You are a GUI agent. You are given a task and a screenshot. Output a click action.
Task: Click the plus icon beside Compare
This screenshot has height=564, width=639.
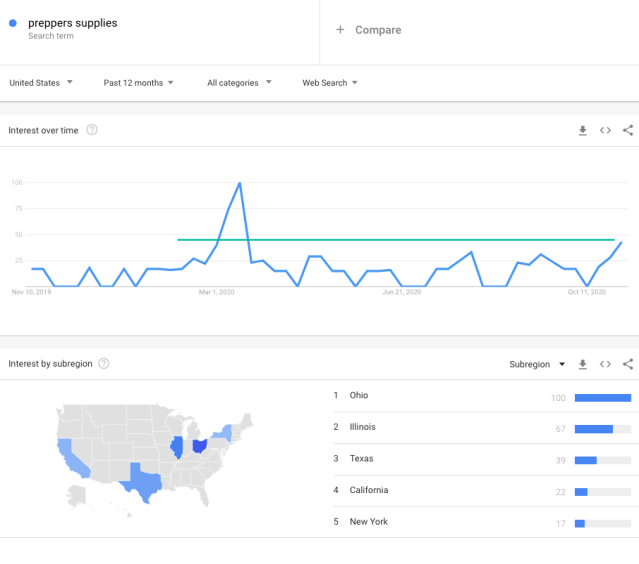[340, 30]
